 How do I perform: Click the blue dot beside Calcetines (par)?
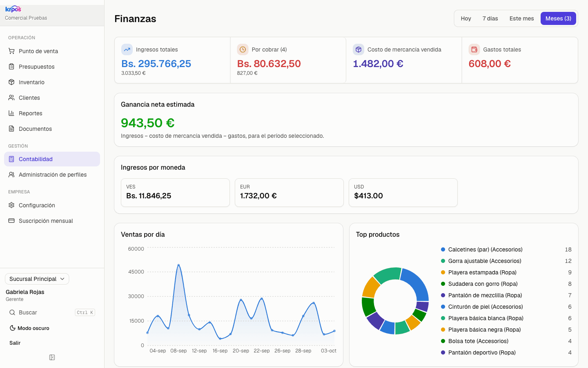443,249
